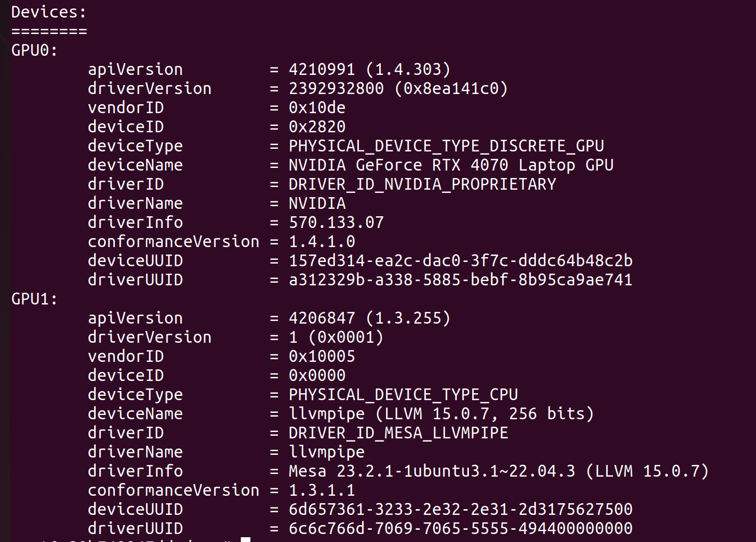Click the GPU0 deviceUUID starting with 157ed314
This screenshot has height=542, width=756.
coord(460,260)
